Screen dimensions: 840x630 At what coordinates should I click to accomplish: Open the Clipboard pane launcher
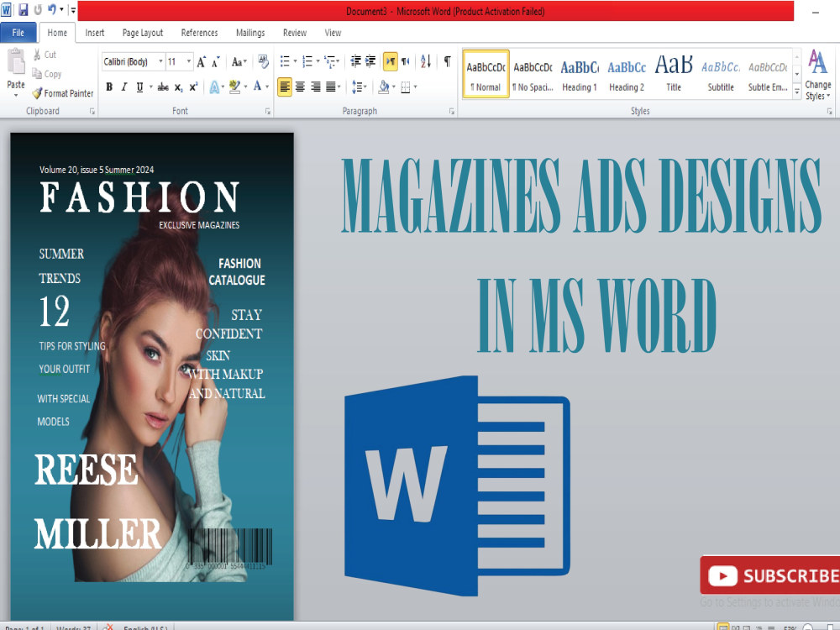(92, 112)
